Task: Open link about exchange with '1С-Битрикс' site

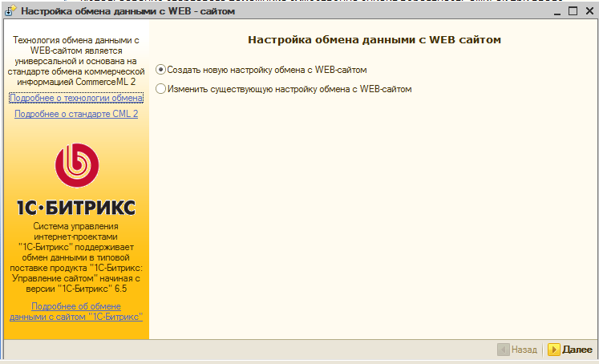Action: point(76,311)
